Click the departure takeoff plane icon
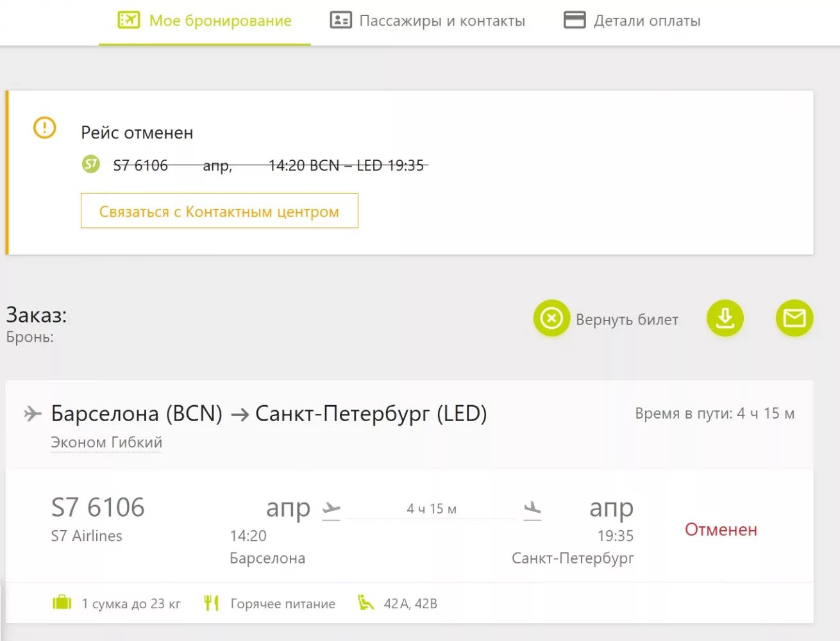The width and height of the screenshot is (840, 641). [x=331, y=510]
